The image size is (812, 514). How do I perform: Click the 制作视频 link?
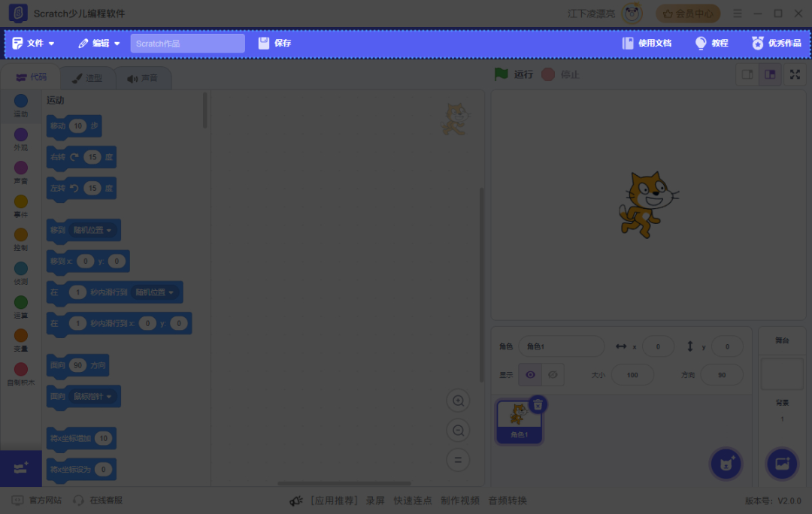pos(460,500)
